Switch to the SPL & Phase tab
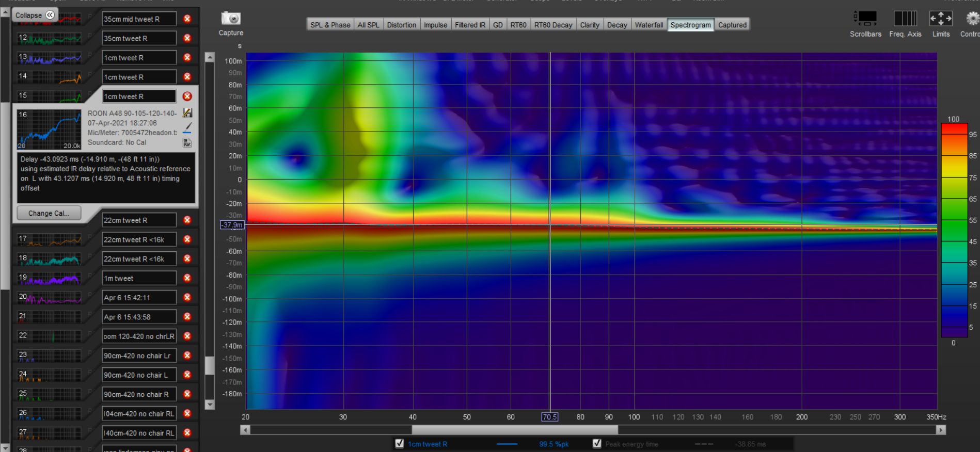Image resolution: width=980 pixels, height=452 pixels. pos(330,25)
